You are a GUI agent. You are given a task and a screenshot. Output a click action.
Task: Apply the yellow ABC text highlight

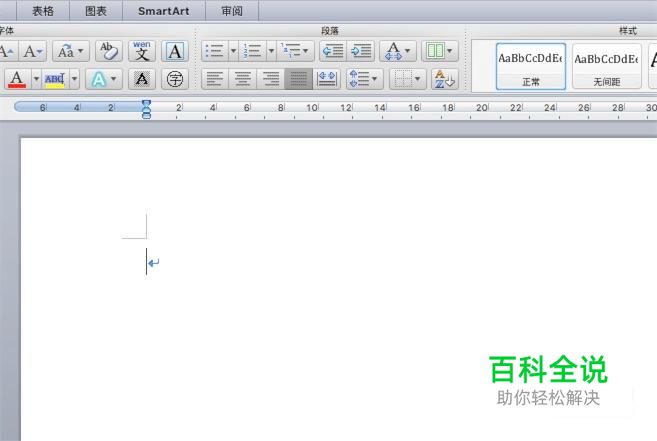[x=55, y=79]
